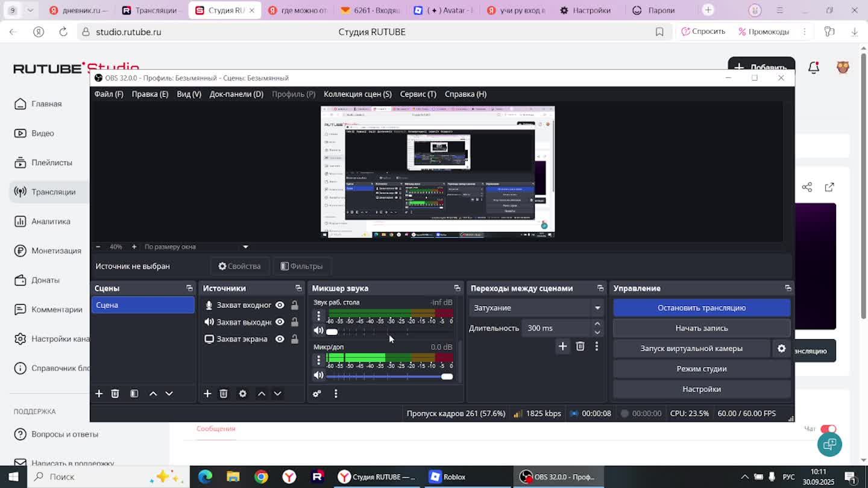Open transition properties three-dot menu

point(597,346)
